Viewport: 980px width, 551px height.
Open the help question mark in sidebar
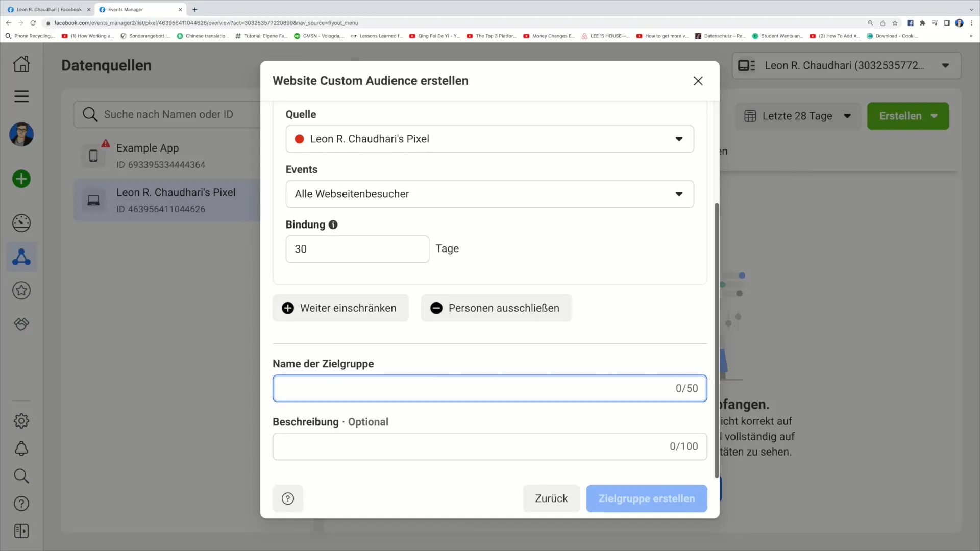[21, 504]
